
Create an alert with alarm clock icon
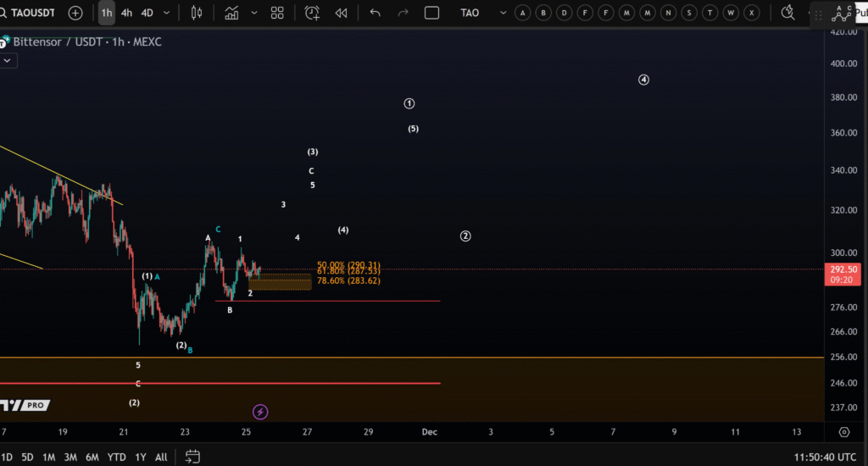click(312, 13)
